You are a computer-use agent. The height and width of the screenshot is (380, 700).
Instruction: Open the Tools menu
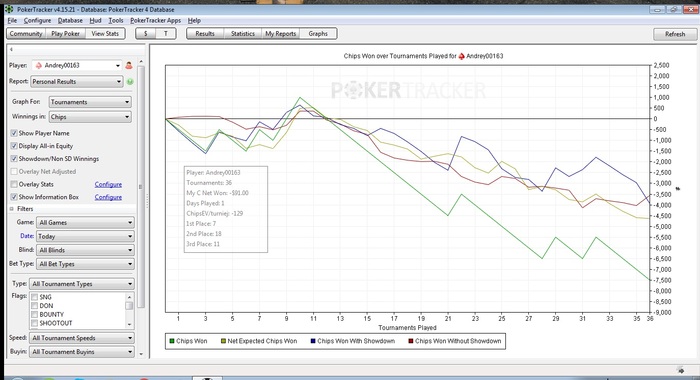tap(116, 21)
